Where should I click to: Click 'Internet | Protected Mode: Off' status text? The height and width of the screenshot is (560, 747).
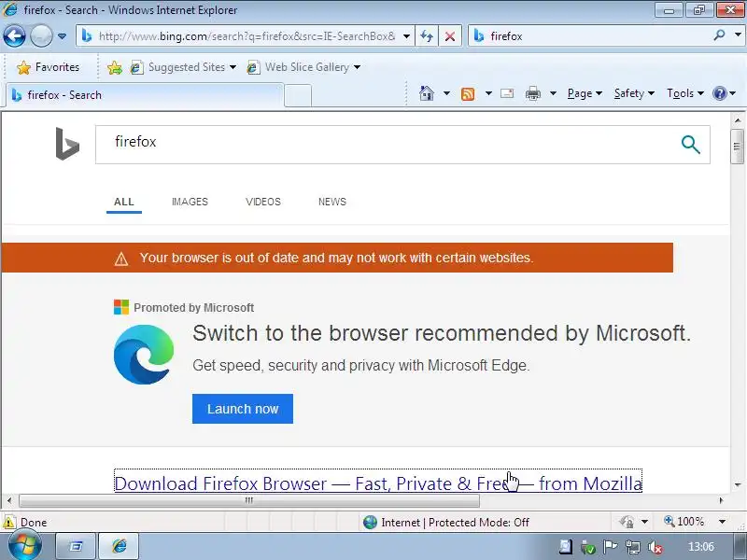[x=455, y=523]
